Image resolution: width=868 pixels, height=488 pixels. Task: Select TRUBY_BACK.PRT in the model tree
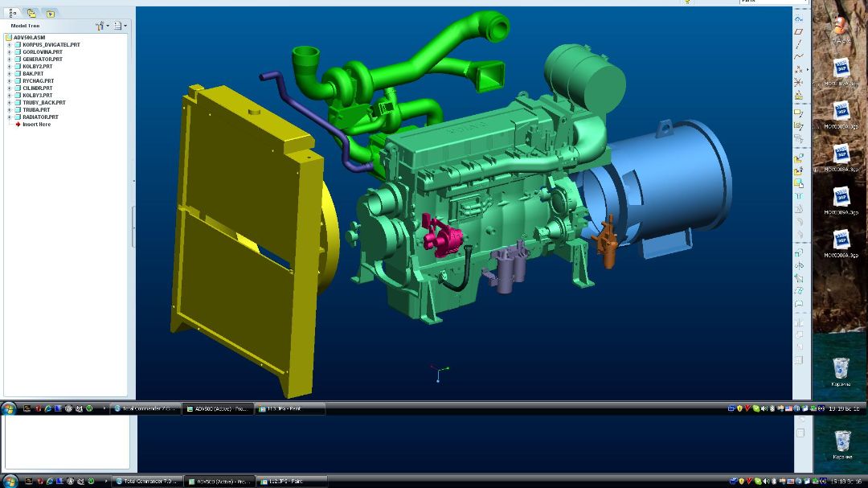[43, 103]
